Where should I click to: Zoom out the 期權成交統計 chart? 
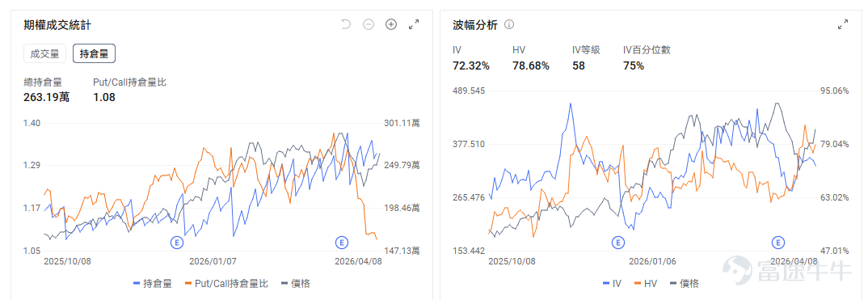point(369,24)
